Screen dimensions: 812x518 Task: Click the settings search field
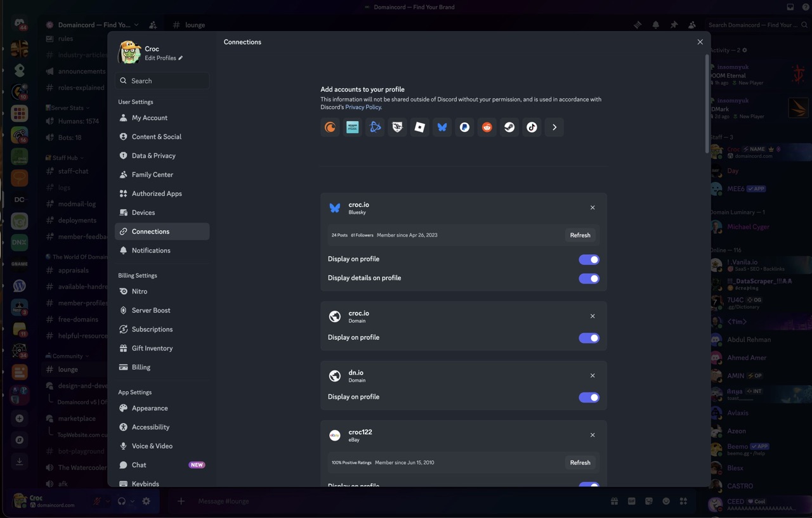[x=162, y=81]
